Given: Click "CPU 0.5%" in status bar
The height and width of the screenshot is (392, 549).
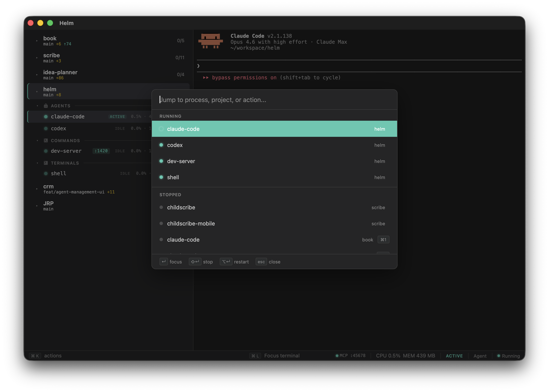Looking at the screenshot, I should (388, 356).
